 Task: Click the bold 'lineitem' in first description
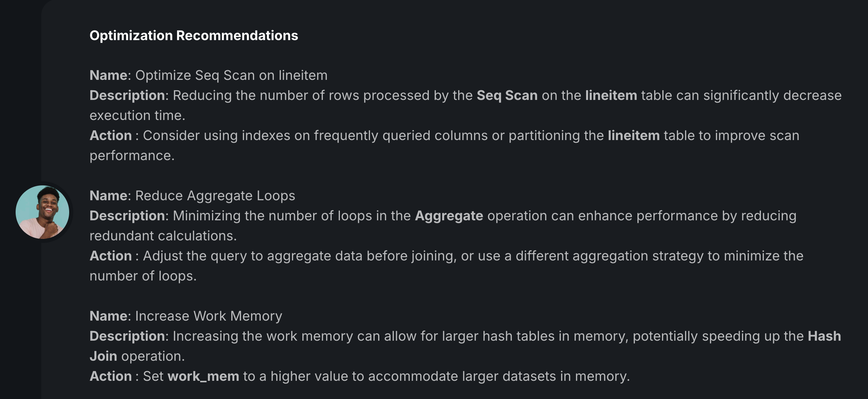pyautogui.click(x=611, y=95)
